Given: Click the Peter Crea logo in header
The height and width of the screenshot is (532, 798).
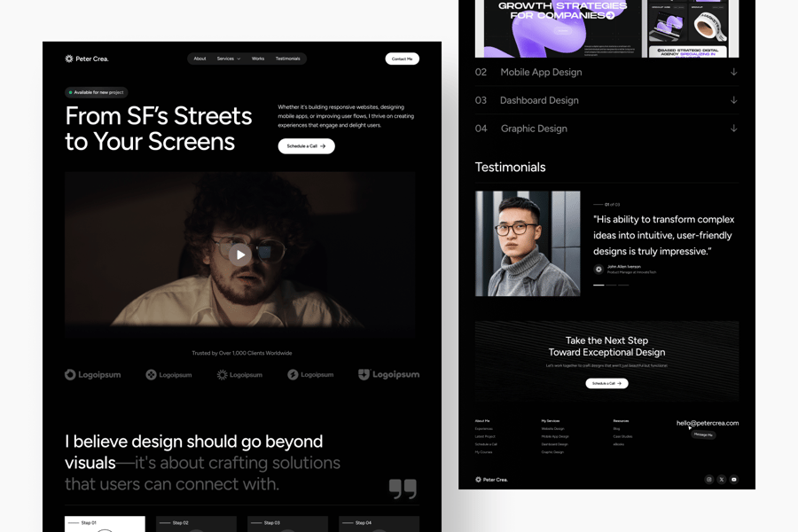Looking at the screenshot, I should 87,59.
